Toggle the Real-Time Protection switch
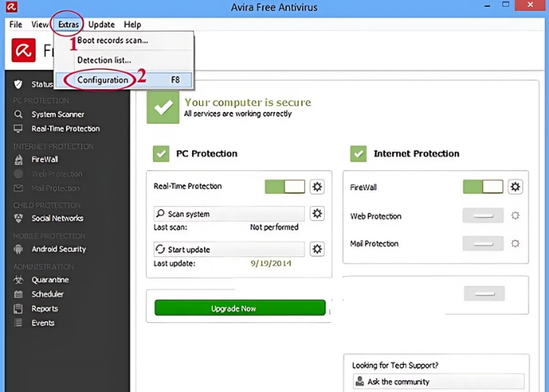Viewport: 549px width, 392px height. coord(284,187)
